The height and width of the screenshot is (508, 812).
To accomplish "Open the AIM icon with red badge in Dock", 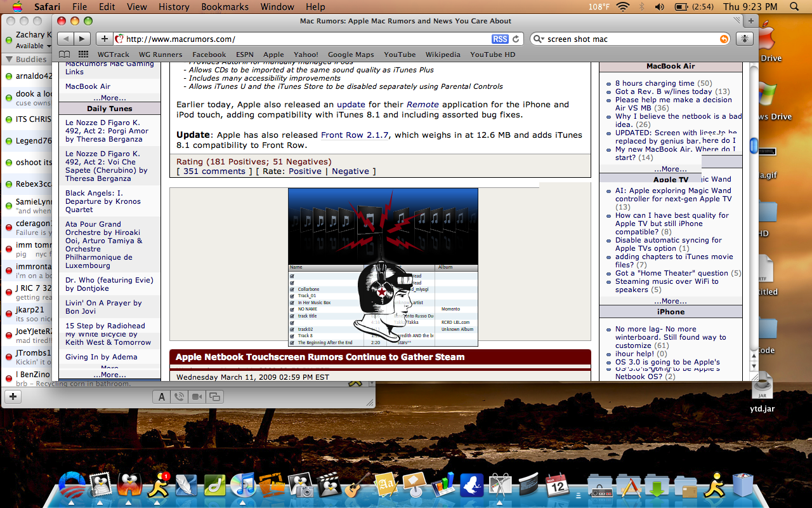I will (x=157, y=485).
